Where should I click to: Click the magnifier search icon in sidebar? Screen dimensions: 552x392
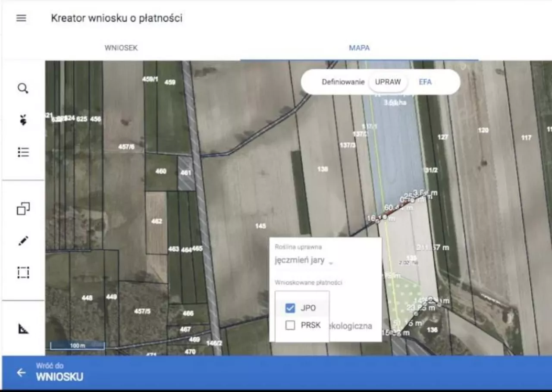coord(23,89)
